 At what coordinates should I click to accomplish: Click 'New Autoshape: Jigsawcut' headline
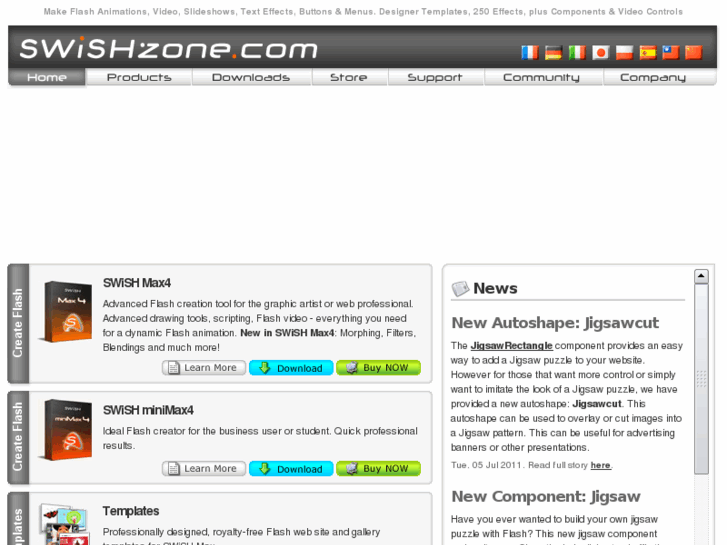pos(555,323)
